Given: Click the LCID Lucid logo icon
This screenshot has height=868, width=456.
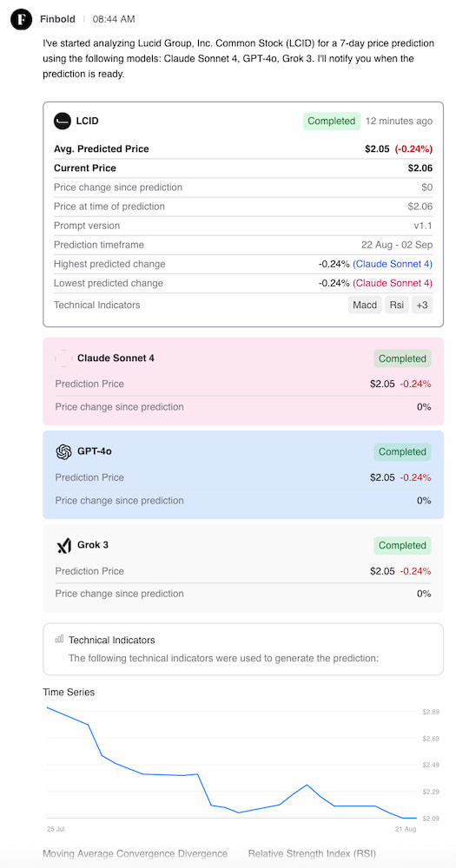Looking at the screenshot, I should [63, 121].
